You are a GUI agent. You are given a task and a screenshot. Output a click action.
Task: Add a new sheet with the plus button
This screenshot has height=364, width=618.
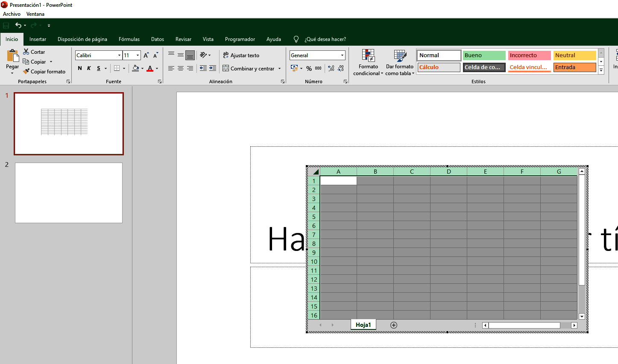tap(393, 325)
